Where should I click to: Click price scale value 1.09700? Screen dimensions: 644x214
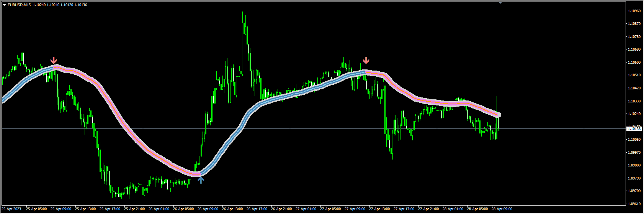point(634,191)
